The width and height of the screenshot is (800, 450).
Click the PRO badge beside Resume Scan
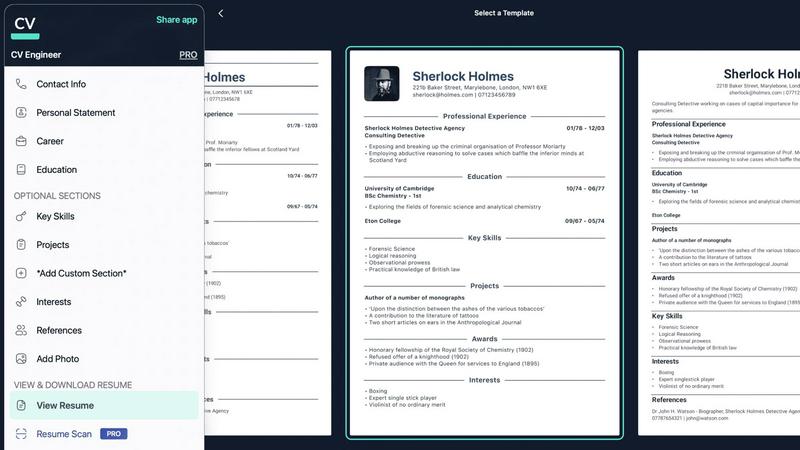coord(114,434)
